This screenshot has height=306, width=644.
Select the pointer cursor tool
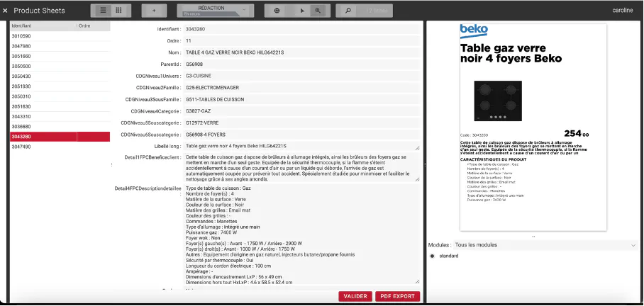click(x=301, y=11)
